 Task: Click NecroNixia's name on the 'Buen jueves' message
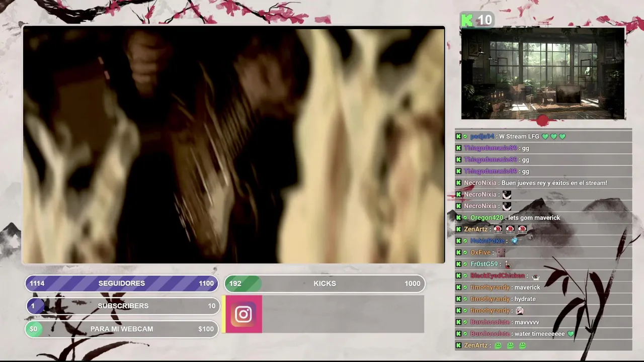point(480,183)
